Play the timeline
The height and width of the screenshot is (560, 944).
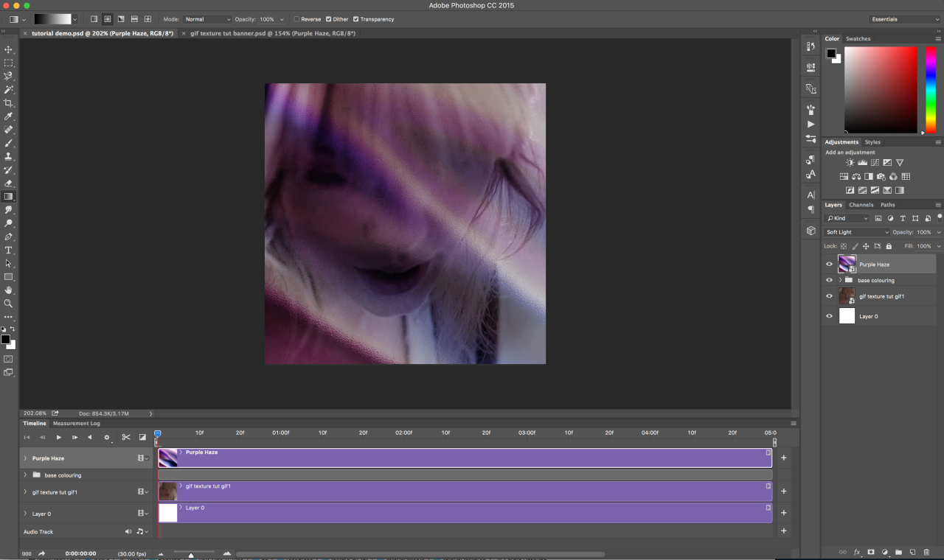59,437
